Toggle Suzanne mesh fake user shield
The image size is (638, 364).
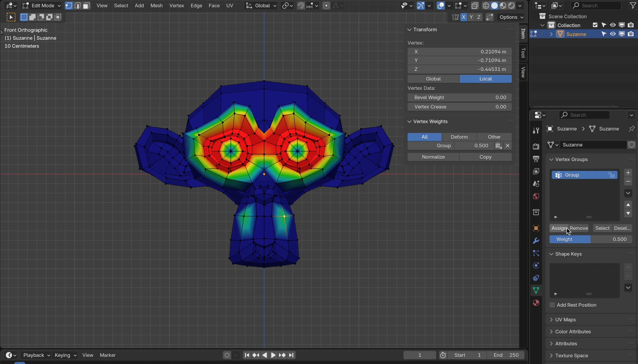pyautogui.click(x=631, y=145)
